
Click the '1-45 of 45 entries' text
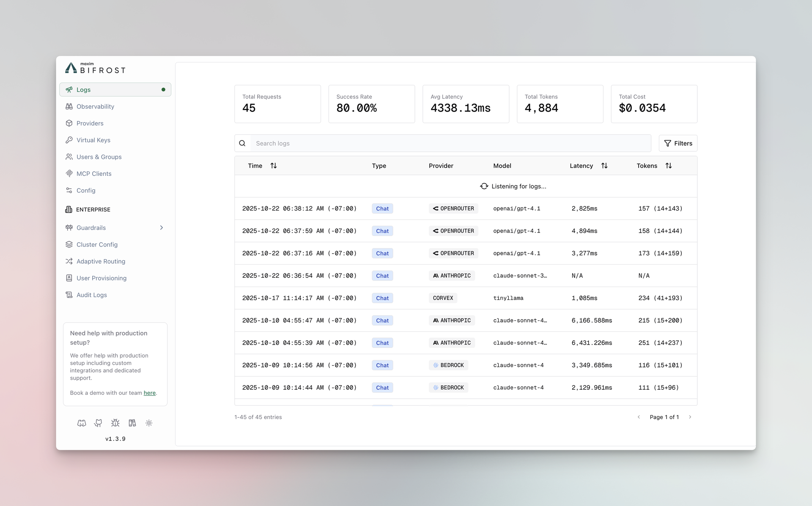pos(258,417)
